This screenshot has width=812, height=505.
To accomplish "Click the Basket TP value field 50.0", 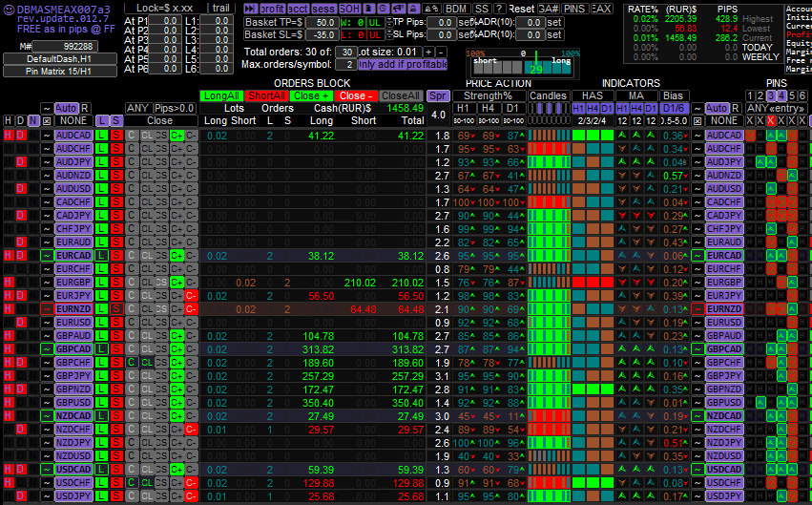I will [323, 22].
